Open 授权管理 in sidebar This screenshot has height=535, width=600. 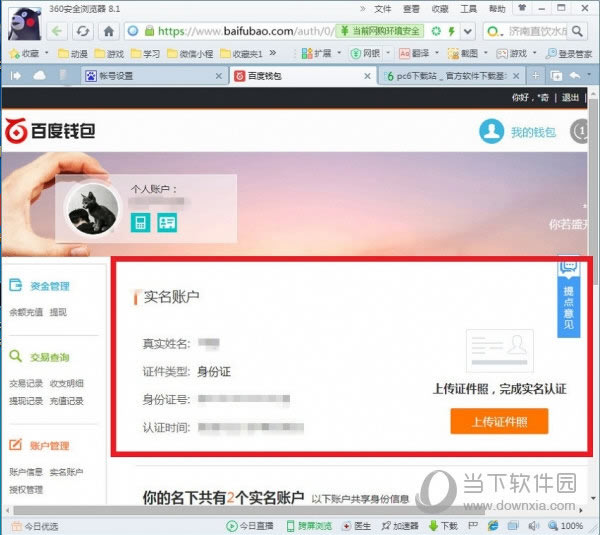pyautogui.click(x=26, y=489)
